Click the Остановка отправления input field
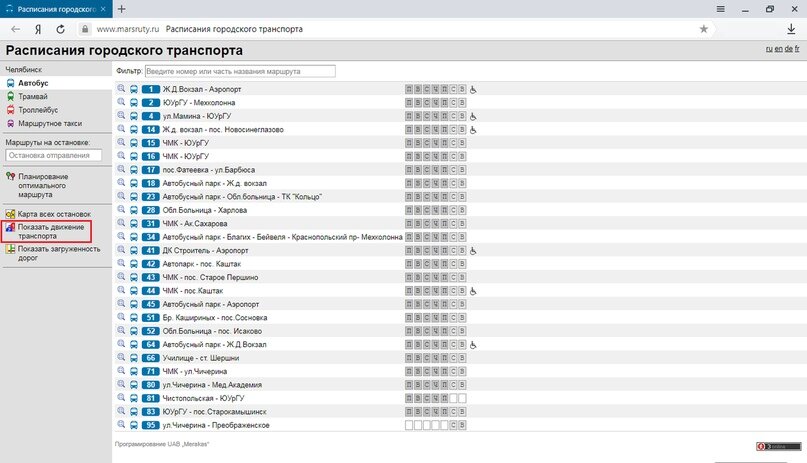The image size is (807, 463). (54, 155)
